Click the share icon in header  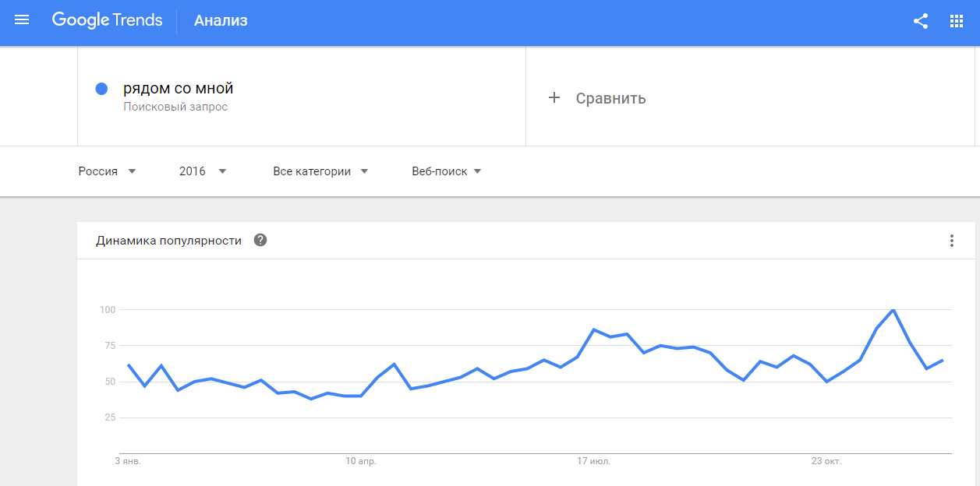(x=921, y=21)
